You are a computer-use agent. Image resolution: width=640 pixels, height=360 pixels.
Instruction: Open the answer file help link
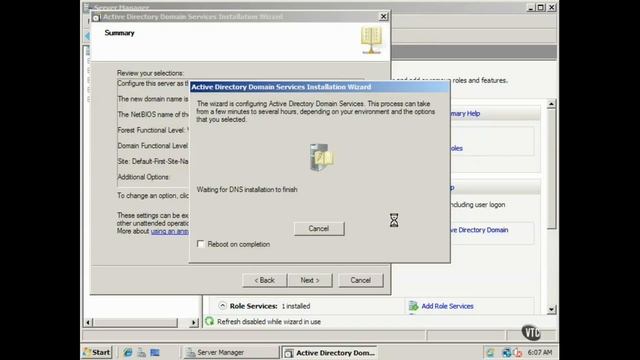coord(169,231)
